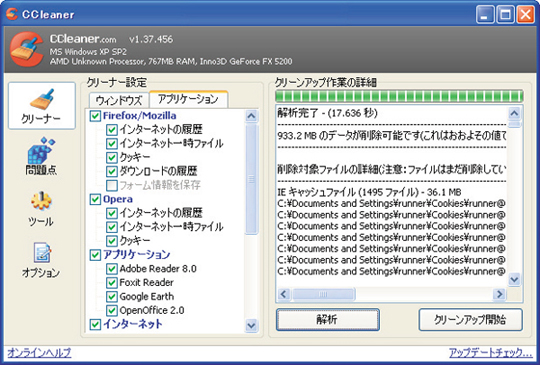
Task: Start cleanup with クリーンアップ開始 button
Action: [470, 320]
